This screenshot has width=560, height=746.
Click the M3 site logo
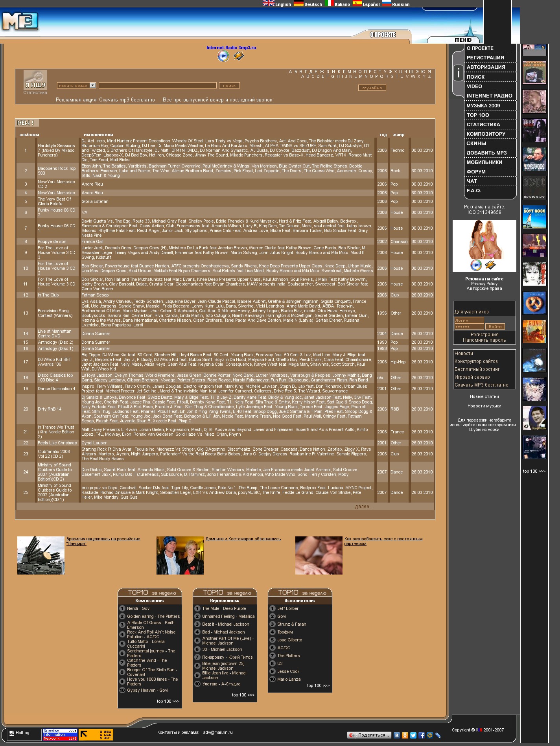(x=20, y=22)
